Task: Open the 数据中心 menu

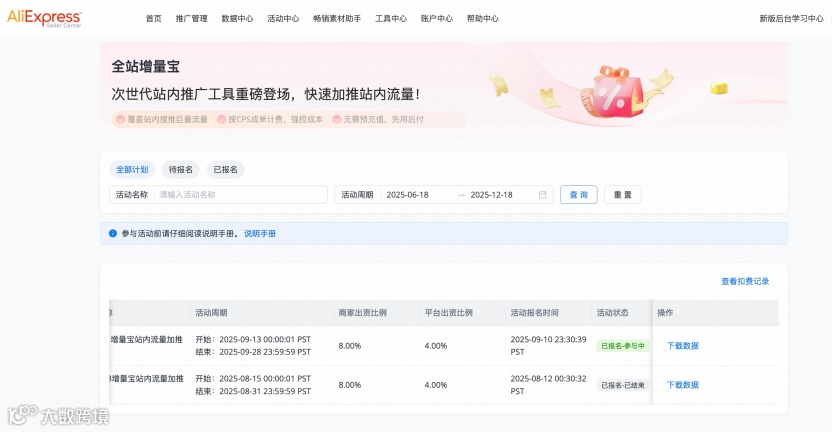Action: click(237, 19)
